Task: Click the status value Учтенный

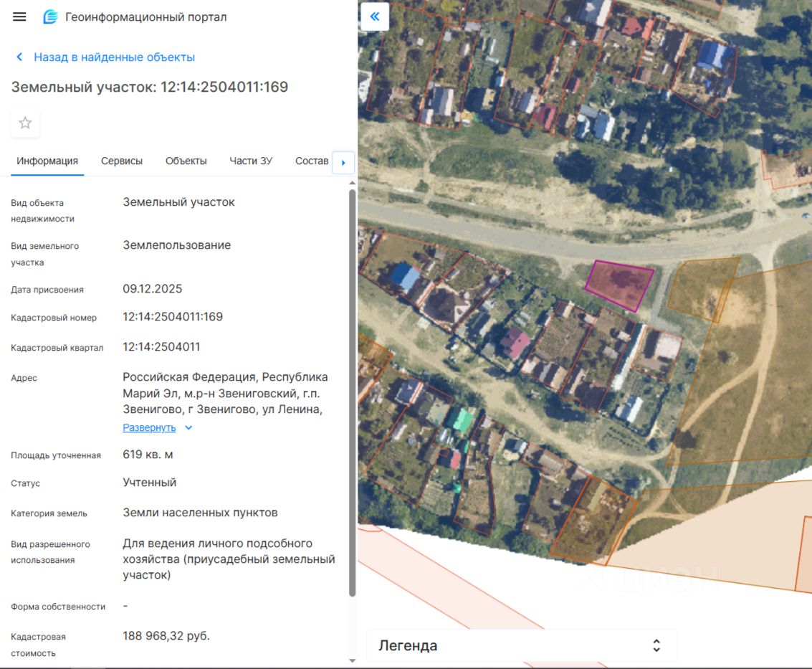Action: tap(149, 483)
